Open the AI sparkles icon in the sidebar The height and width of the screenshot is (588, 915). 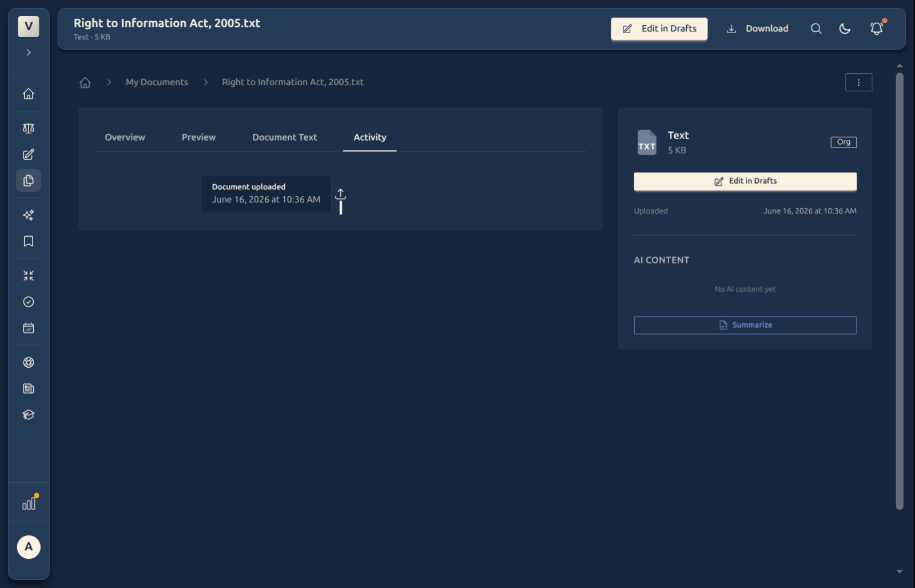(x=29, y=215)
